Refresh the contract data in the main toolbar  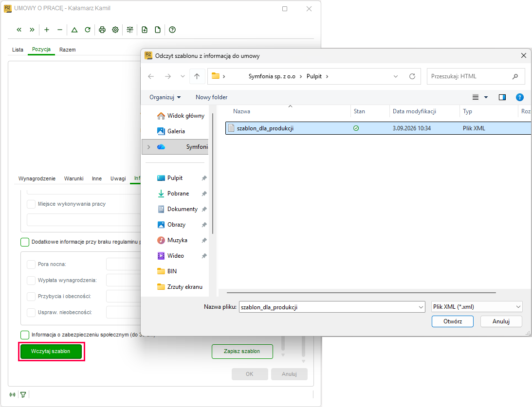[88, 30]
